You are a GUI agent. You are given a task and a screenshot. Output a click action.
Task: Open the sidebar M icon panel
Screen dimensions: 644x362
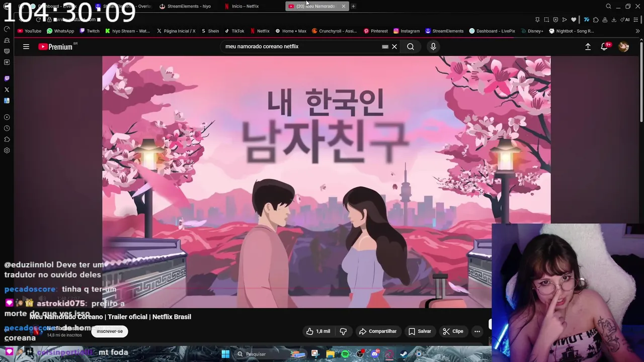[7, 62]
